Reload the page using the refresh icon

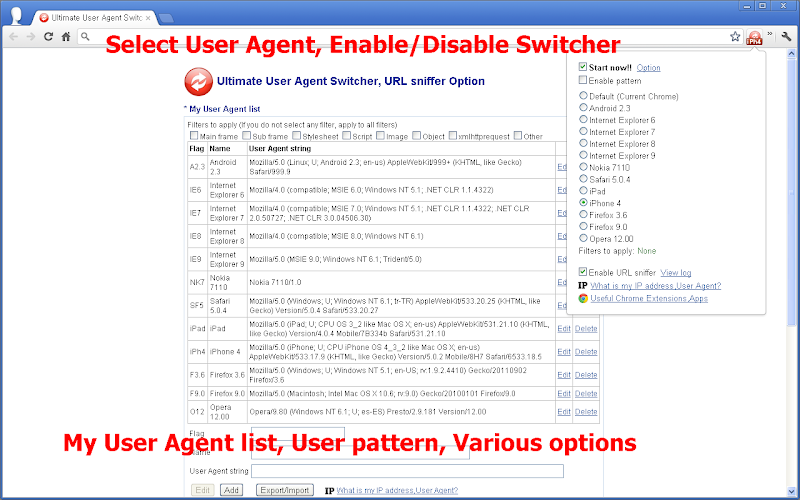point(48,36)
